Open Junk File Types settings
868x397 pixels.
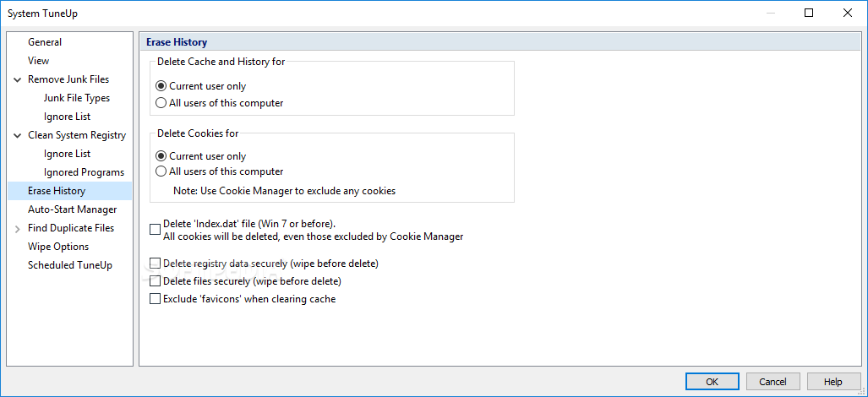point(77,99)
